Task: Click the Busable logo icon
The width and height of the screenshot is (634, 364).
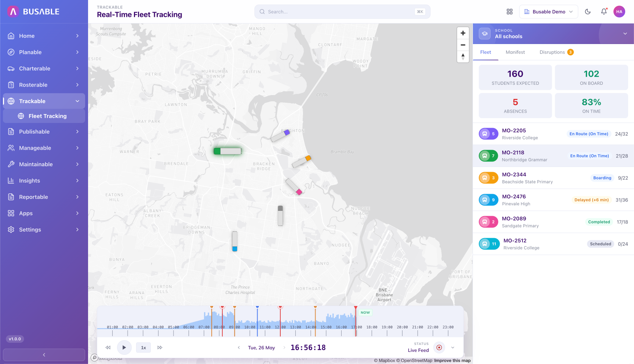Action: click(13, 12)
